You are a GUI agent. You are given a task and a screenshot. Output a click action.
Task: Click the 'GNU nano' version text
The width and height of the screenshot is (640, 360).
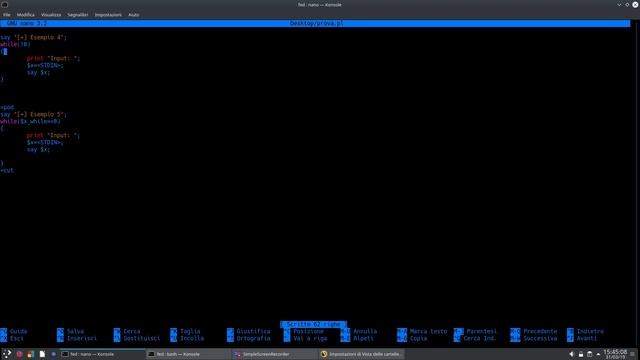point(27,23)
